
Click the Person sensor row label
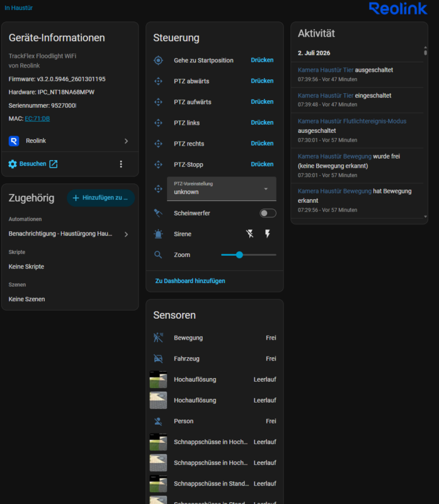coord(183,421)
